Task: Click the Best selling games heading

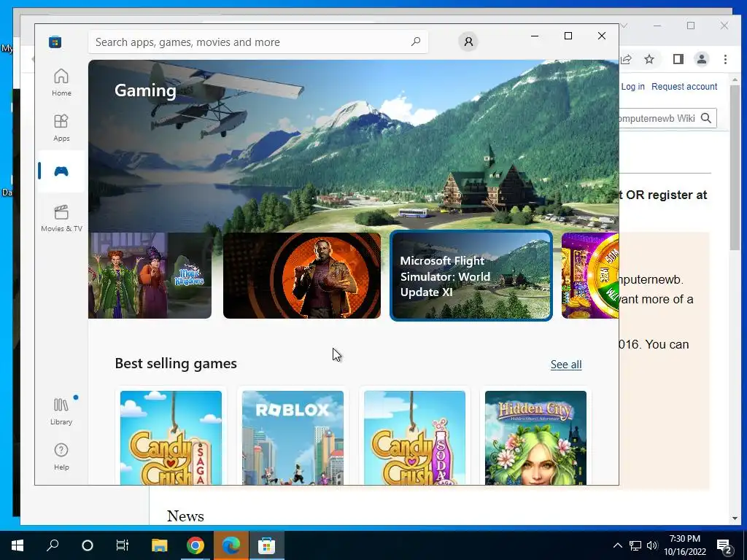Action: pyautogui.click(x=176, y=363)
